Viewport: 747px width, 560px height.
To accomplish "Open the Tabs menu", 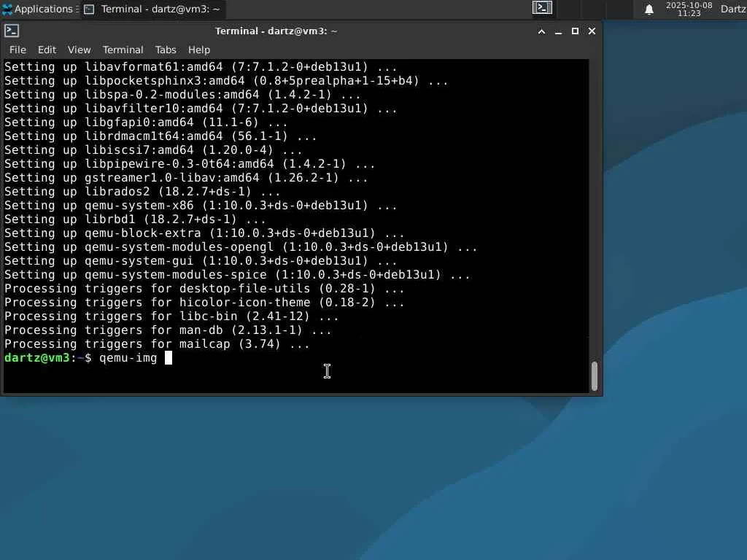I will coord(166,50).
